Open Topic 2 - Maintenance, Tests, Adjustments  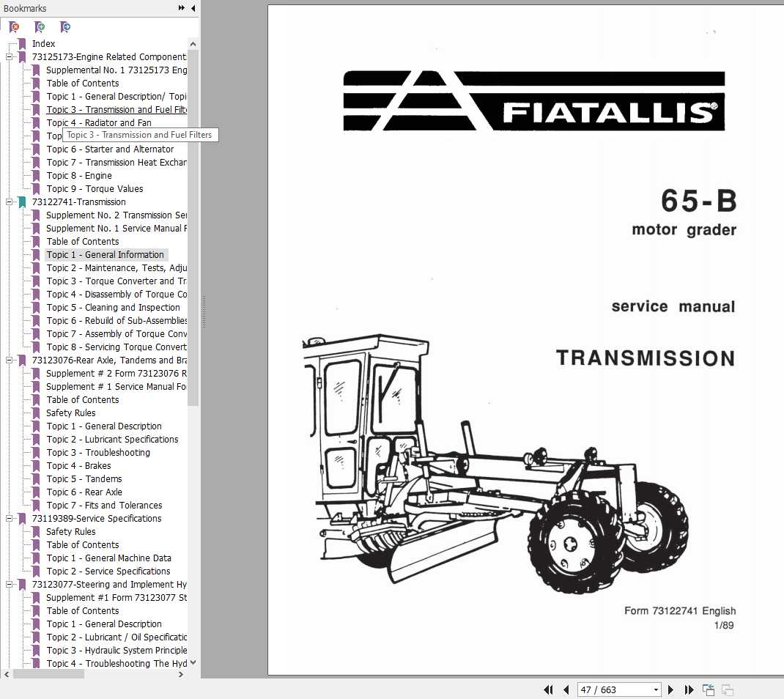click(117, 268)
